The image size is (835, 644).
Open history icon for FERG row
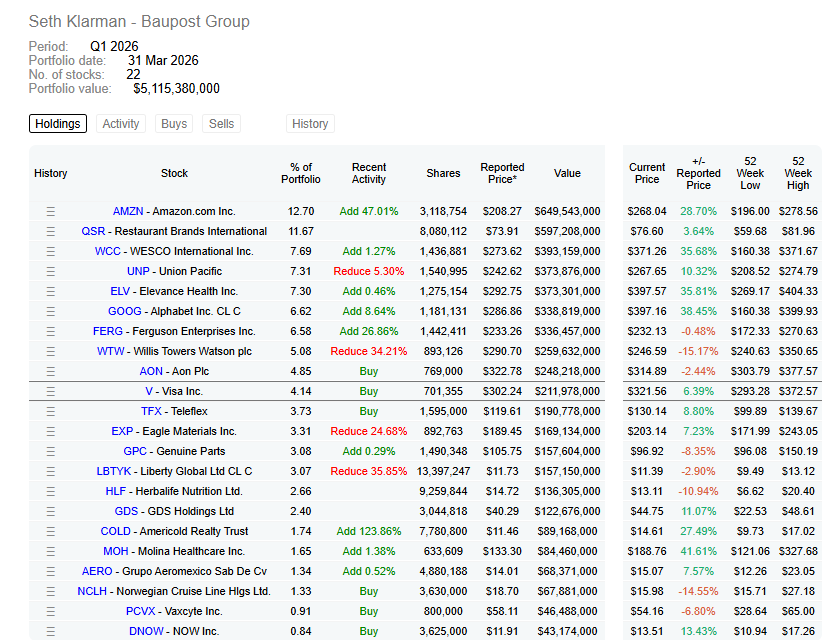point(51,331)
